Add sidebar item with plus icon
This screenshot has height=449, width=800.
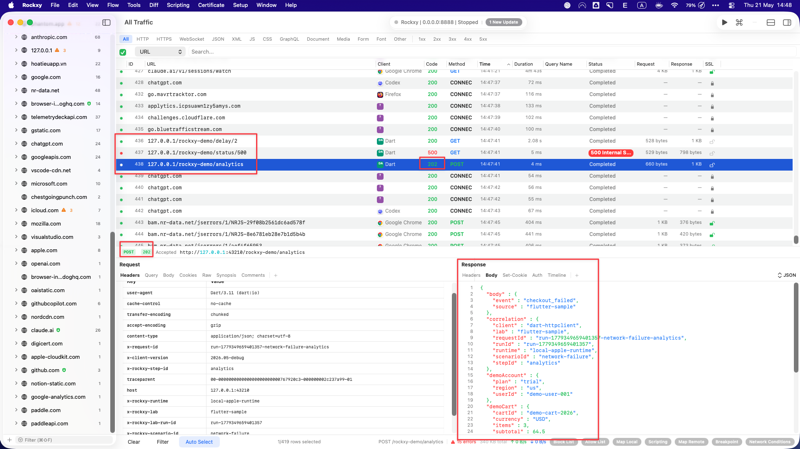9,440
